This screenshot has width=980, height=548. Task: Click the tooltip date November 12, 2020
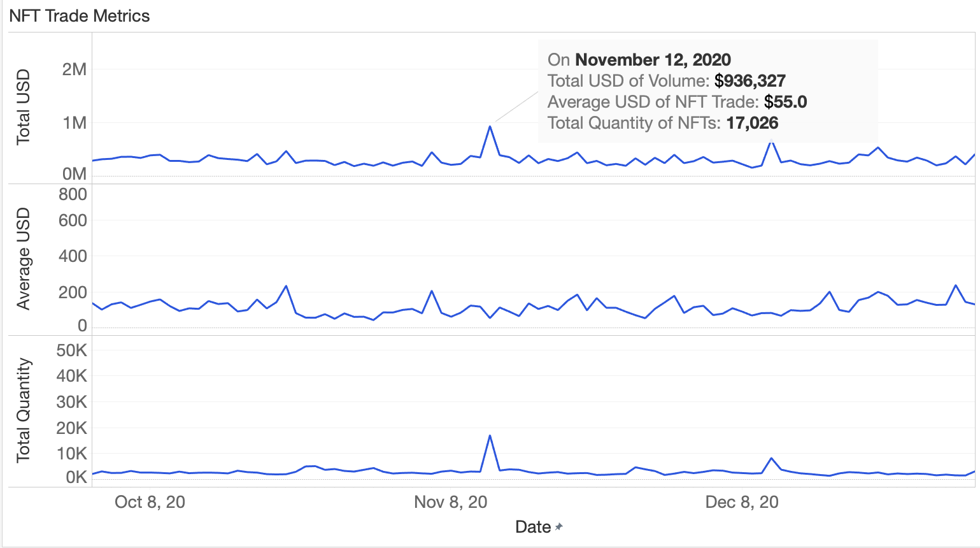(x=653, y=60)
